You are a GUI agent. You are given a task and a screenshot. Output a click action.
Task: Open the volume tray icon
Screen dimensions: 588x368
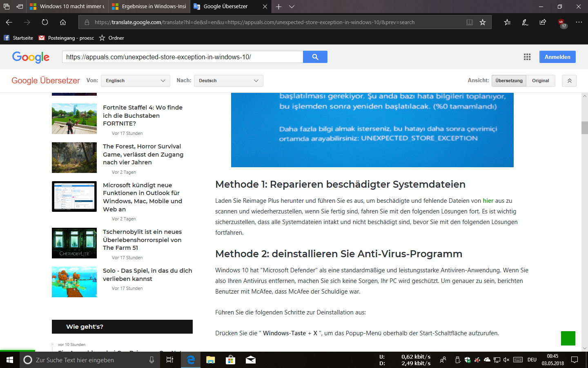(506, 360)
